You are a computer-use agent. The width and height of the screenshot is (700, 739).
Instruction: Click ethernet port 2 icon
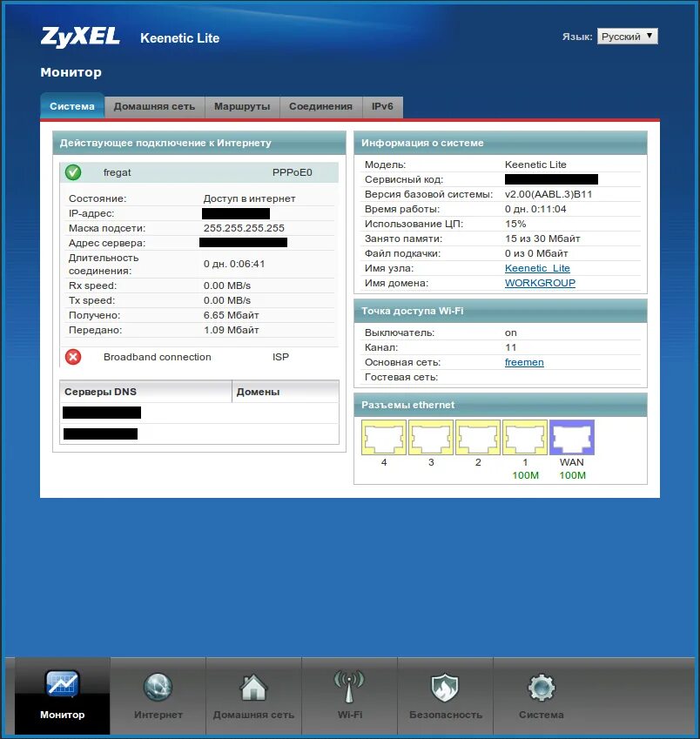click(478, 437)
